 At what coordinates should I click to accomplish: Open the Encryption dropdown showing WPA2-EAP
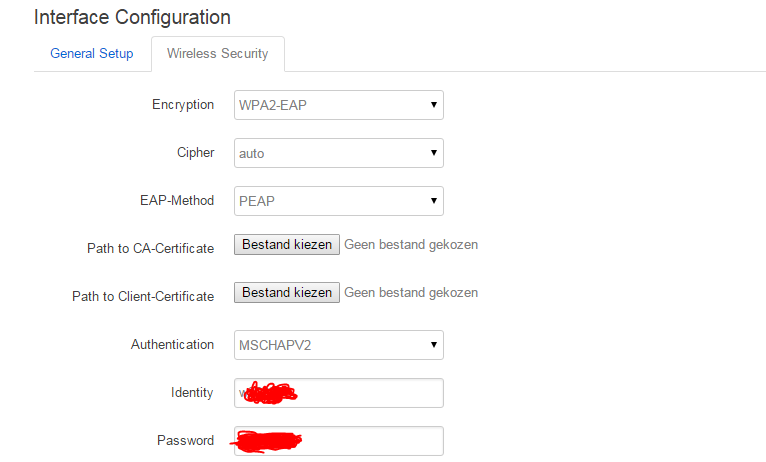338,105
